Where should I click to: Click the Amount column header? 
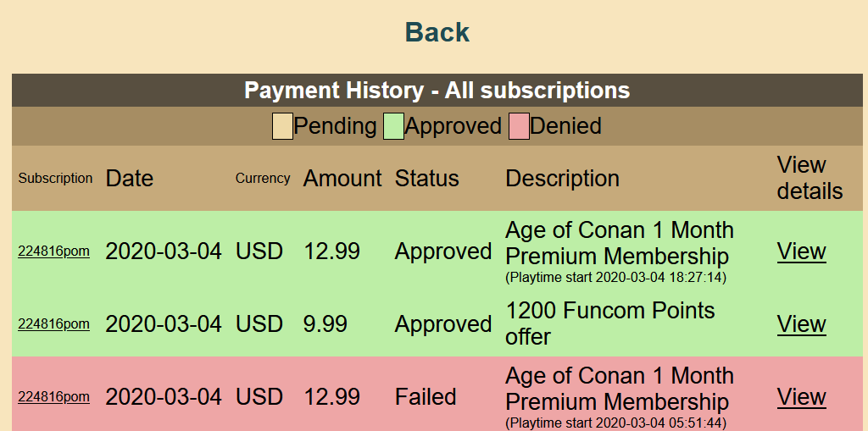[342, 179]
